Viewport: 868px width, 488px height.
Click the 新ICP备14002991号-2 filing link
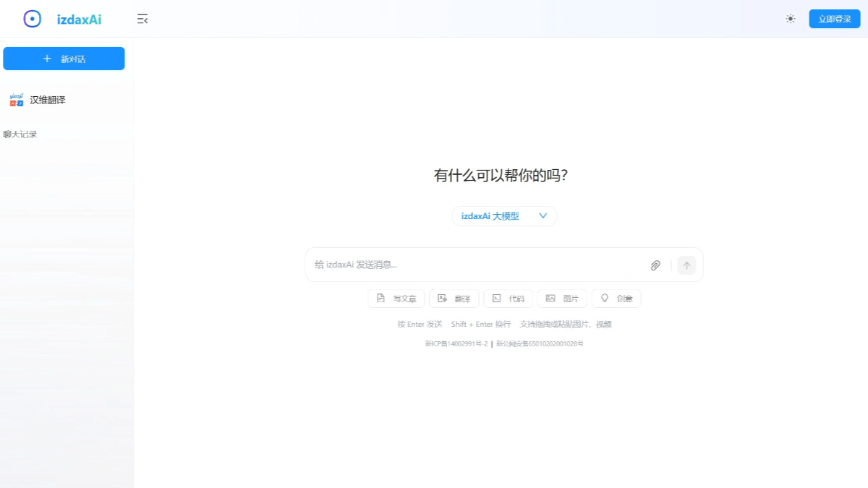[456, 344]
